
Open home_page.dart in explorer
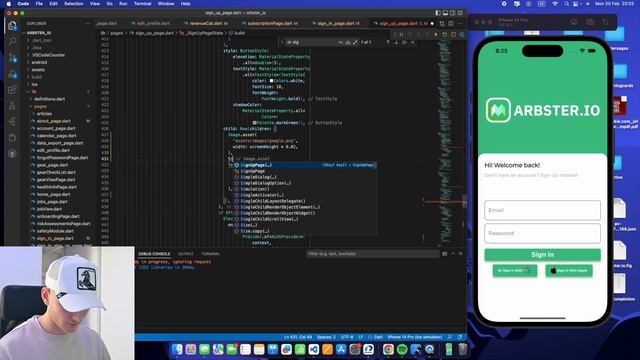(x=52, y=195)
